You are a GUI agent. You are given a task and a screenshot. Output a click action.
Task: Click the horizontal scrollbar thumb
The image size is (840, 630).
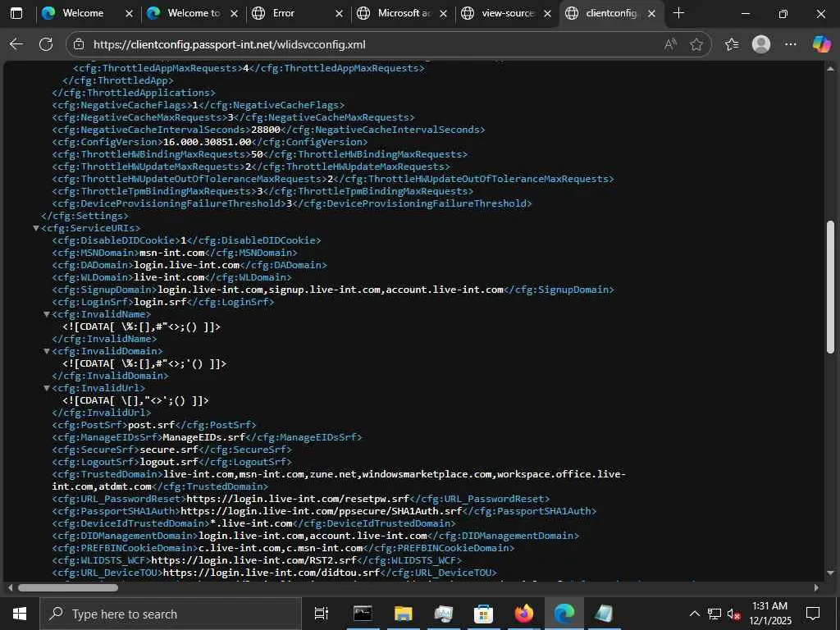[68, 587]
